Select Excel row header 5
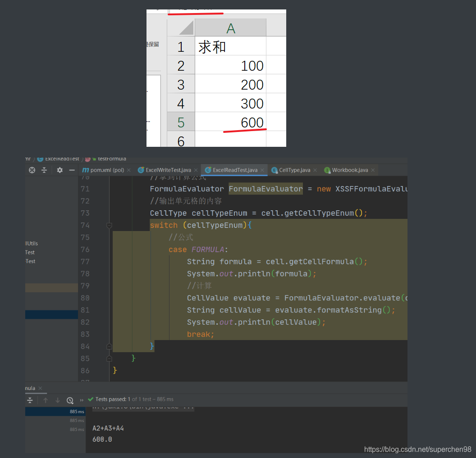Screen dimensions: 476x458 point(181,122)
